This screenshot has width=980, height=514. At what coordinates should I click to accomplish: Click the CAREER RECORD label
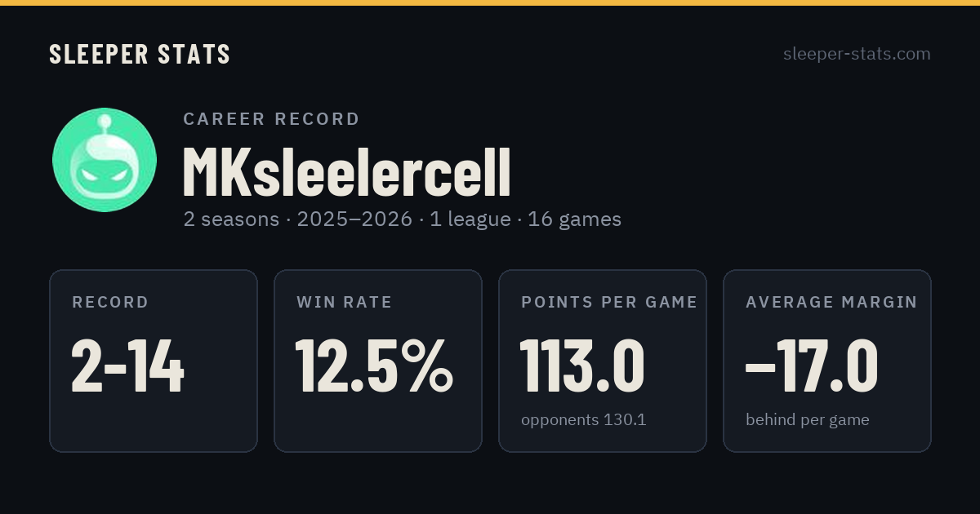coord(271,119)
